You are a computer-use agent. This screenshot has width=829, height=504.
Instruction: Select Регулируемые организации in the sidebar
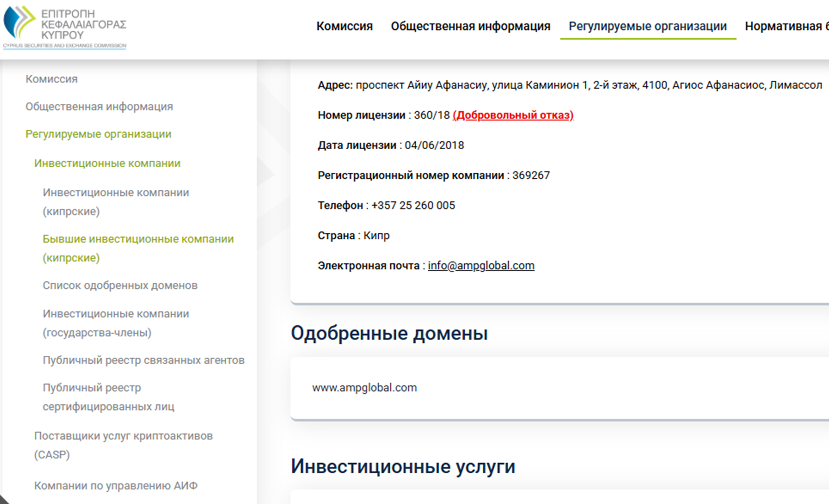[98, 134]
